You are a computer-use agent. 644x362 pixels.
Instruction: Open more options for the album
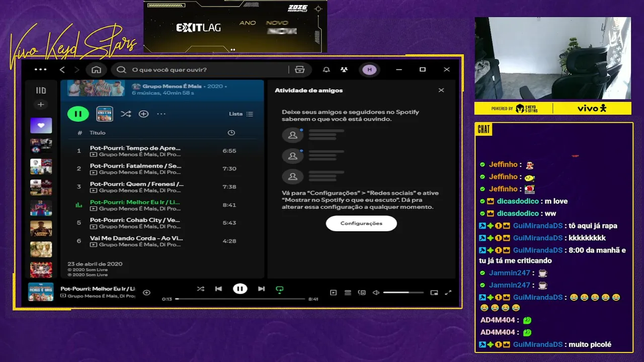click(x=161, y=114)
